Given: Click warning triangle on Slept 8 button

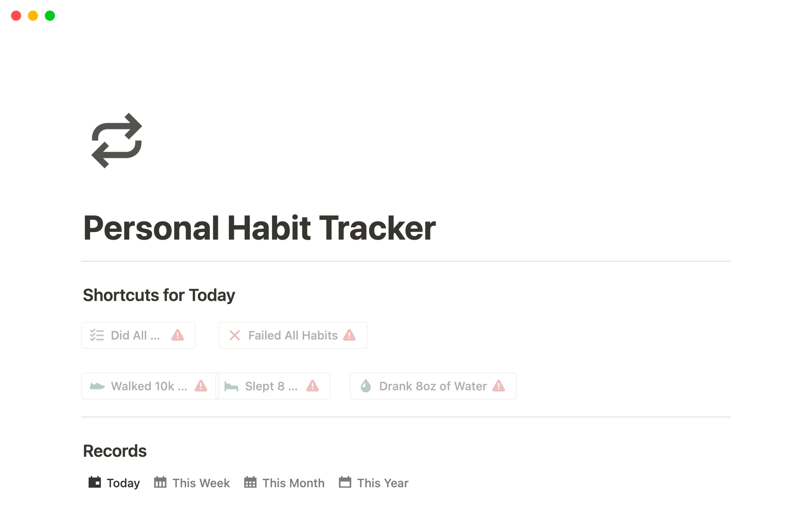Looking at the screenshot, I should click(x=313, y=386).
